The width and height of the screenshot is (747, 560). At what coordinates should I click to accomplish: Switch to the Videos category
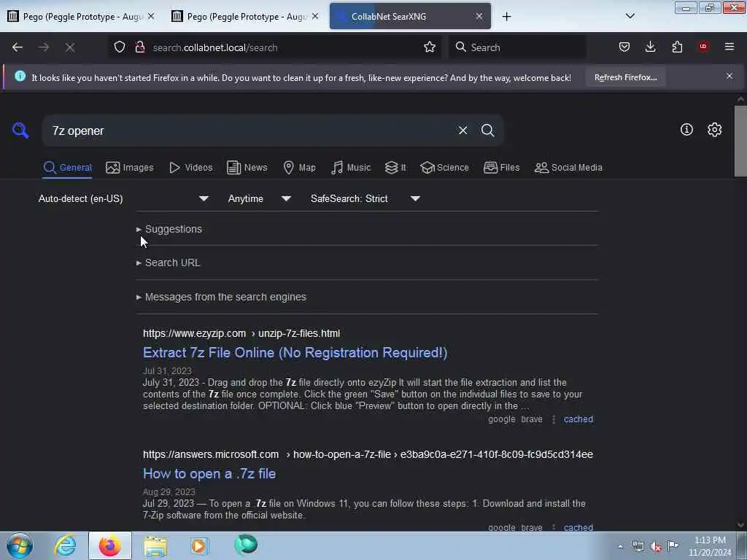coord(191,168)
